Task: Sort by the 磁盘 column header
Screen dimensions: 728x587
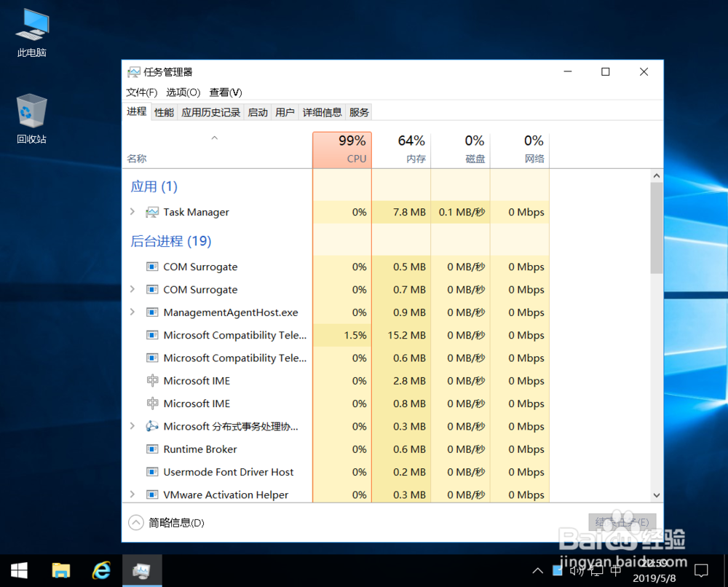Action: click(461, 149)
